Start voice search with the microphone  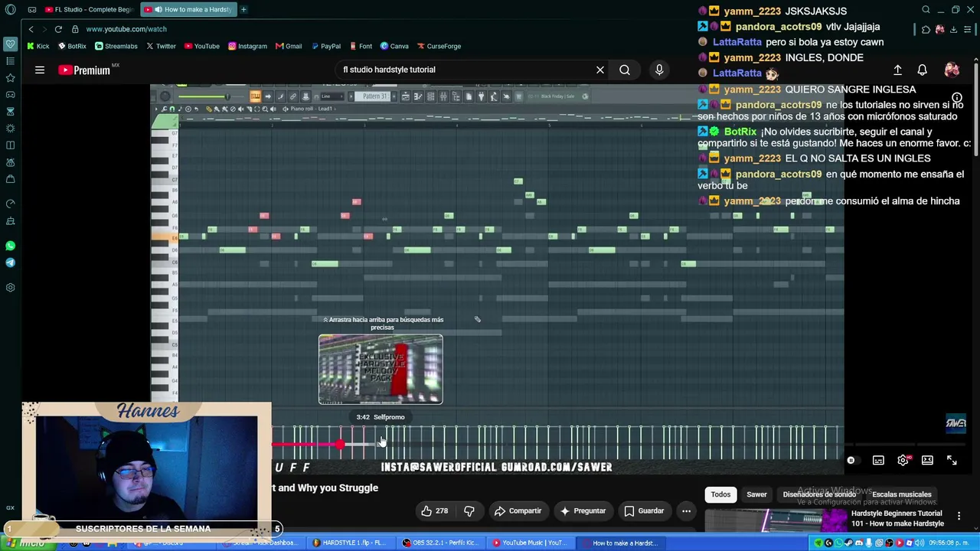[659, 70]
